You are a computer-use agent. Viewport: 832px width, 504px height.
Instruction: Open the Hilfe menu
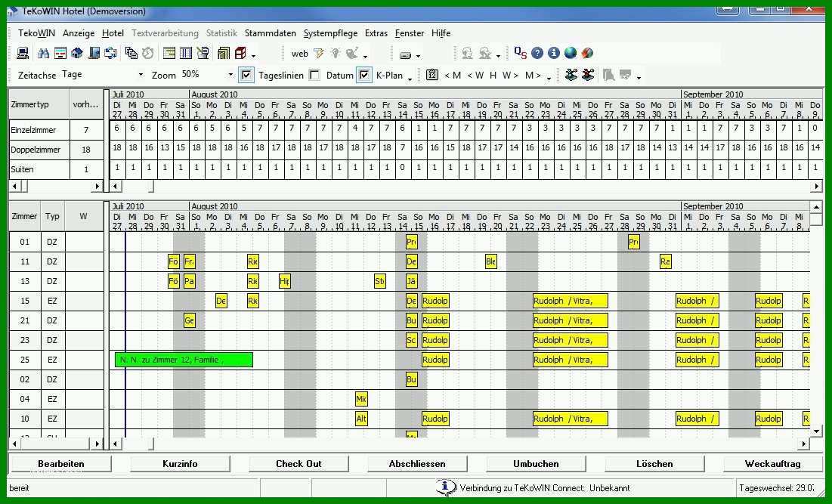pos(441,33)
